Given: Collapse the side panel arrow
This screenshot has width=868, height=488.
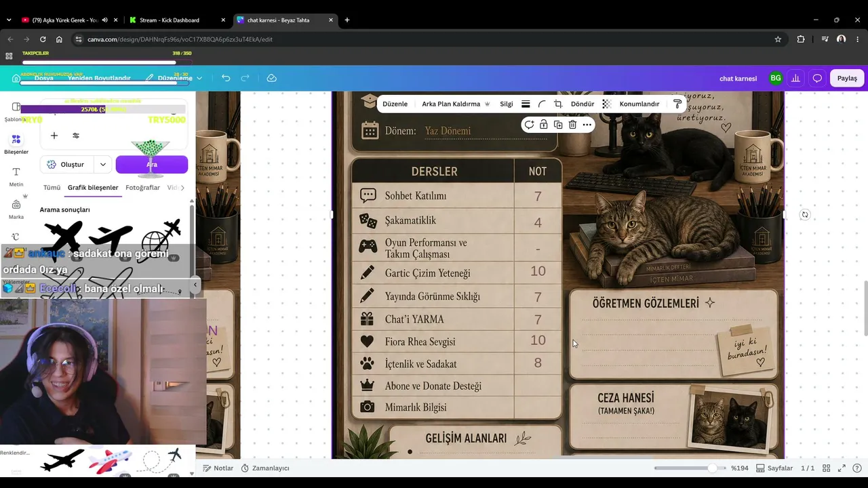Looking at the screenshot, I should (195, 285).
